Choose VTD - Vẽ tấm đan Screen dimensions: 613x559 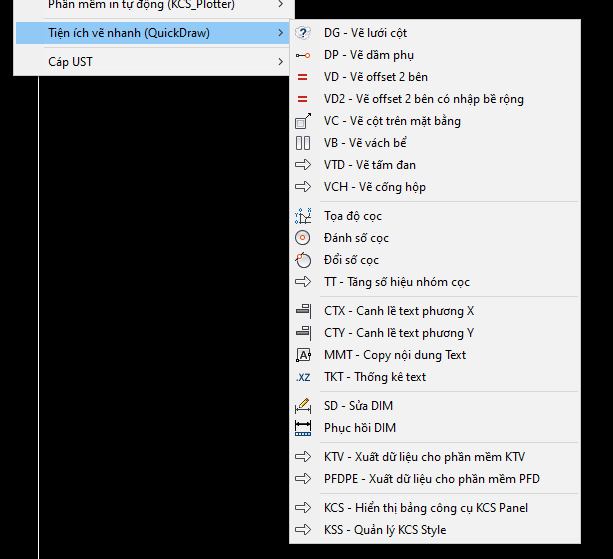435,165
